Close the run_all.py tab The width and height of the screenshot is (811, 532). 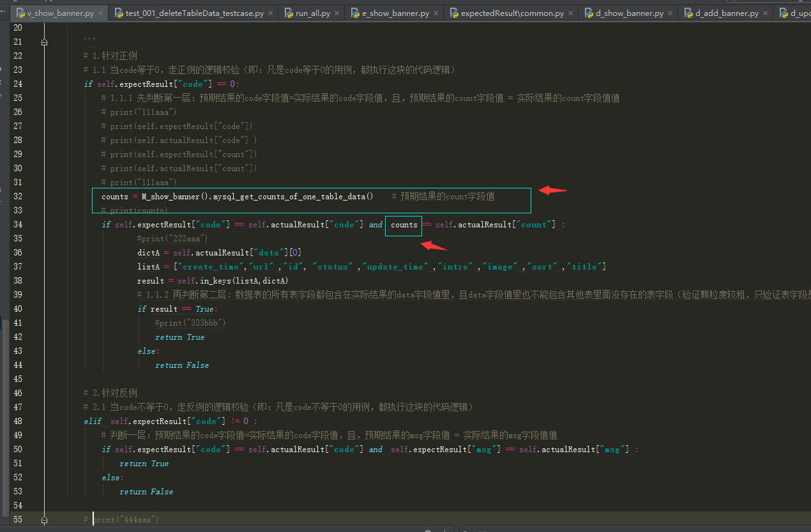click(x=338, y=13)
